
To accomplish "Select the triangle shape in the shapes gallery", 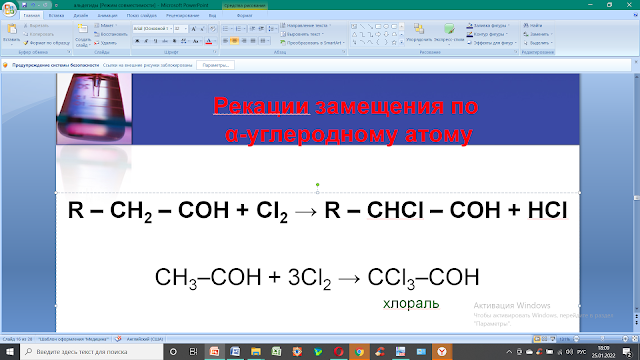I will coord(354,34).
